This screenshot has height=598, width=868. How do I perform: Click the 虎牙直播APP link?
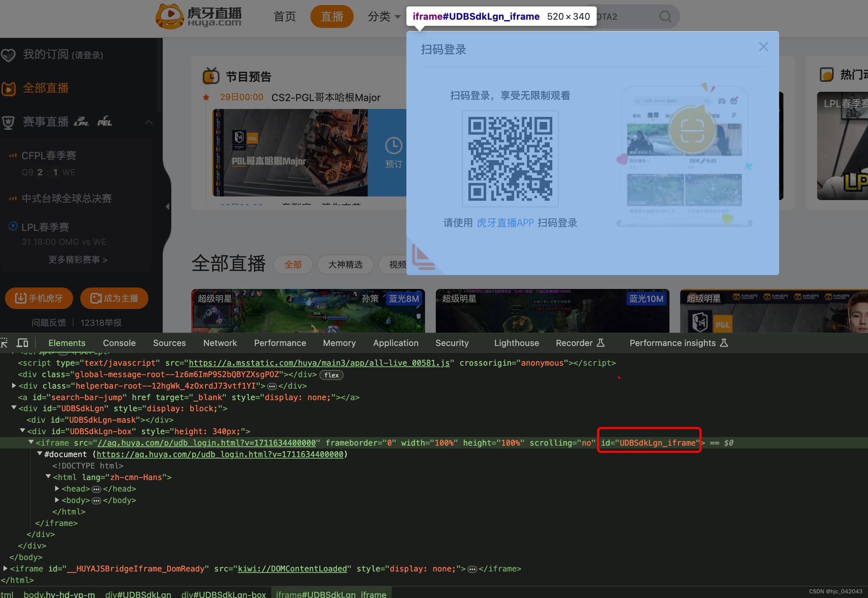[x=505, y=223]
